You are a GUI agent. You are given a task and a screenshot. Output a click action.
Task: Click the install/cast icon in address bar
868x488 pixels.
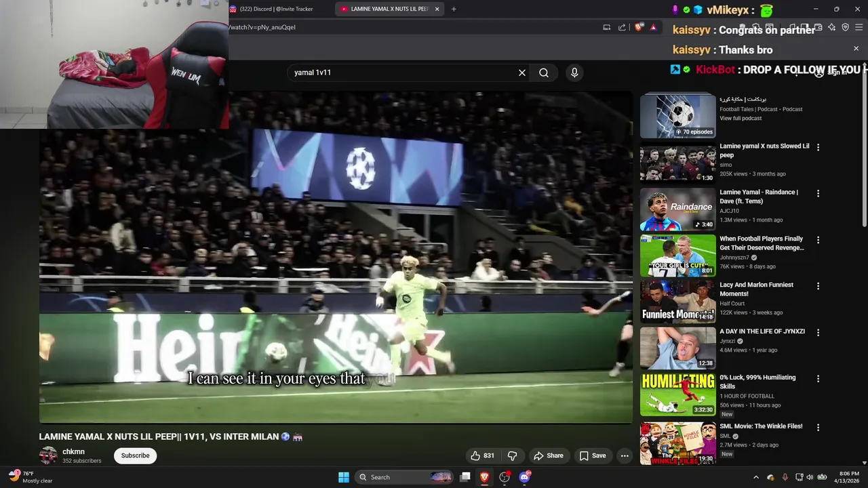coord(607,27)
